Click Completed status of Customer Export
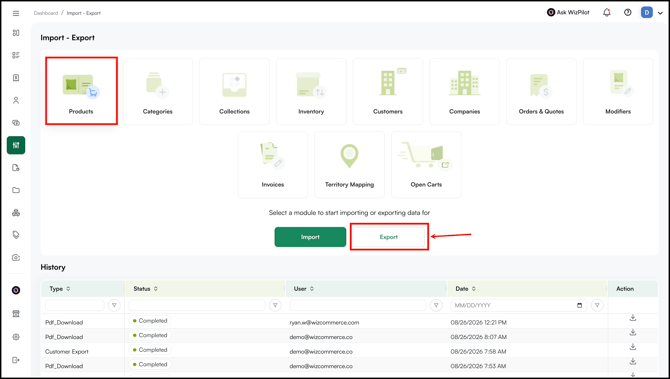 tap(150, 350)
